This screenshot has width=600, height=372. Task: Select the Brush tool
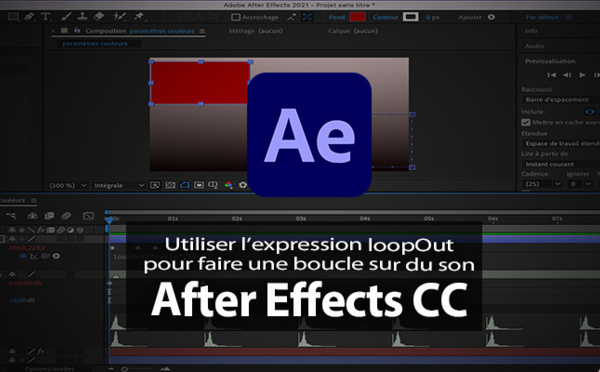(66, 17)
